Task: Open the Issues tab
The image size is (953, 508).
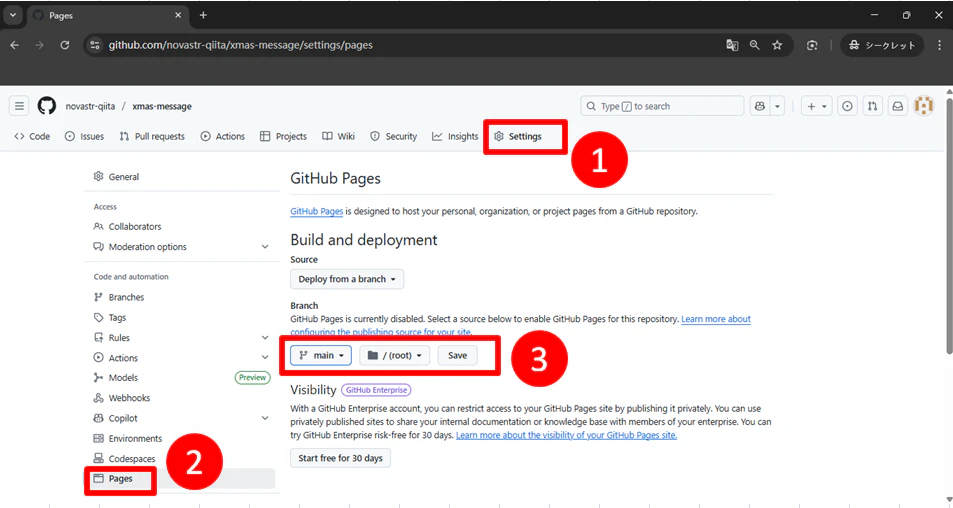Action: pos(84,136)
